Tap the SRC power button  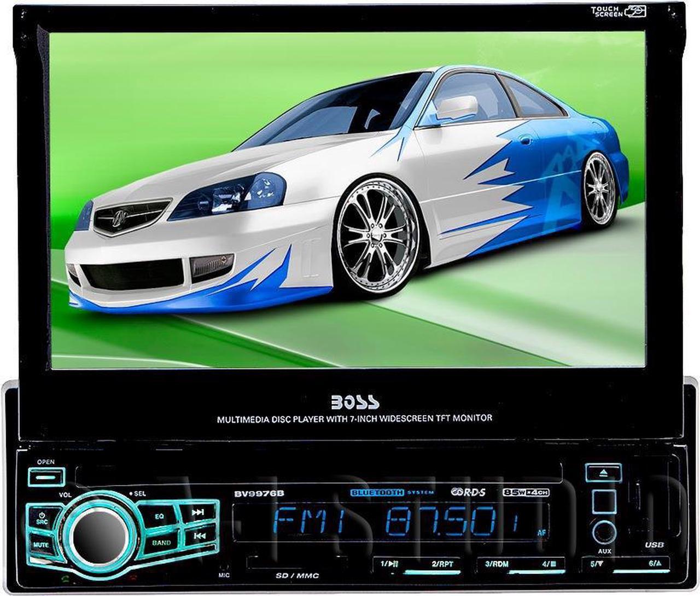pyautogui.click(x=42, y=517)
